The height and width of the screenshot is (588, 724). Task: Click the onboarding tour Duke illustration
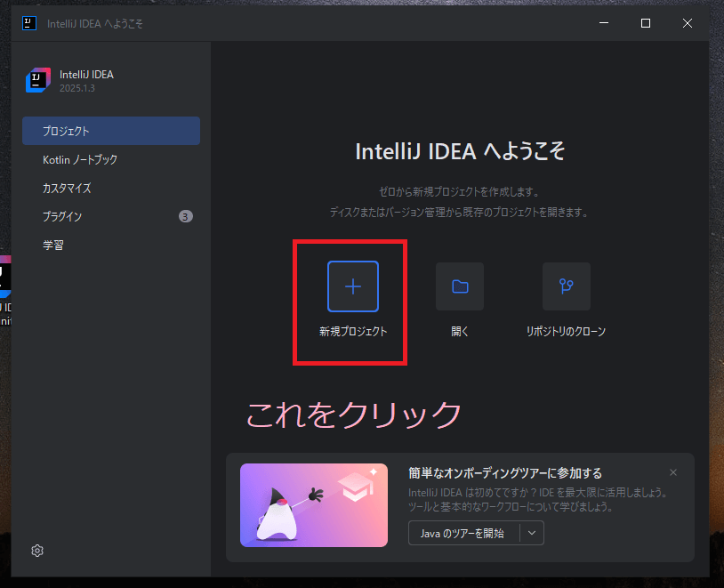[314, 505]
